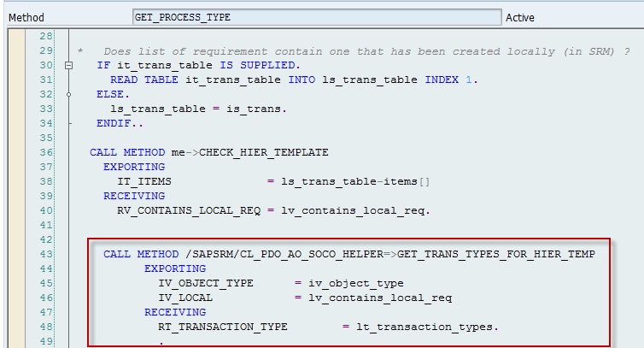Click 'CHECK_HIER_TEMPLATE' method name

coord(264,152)
